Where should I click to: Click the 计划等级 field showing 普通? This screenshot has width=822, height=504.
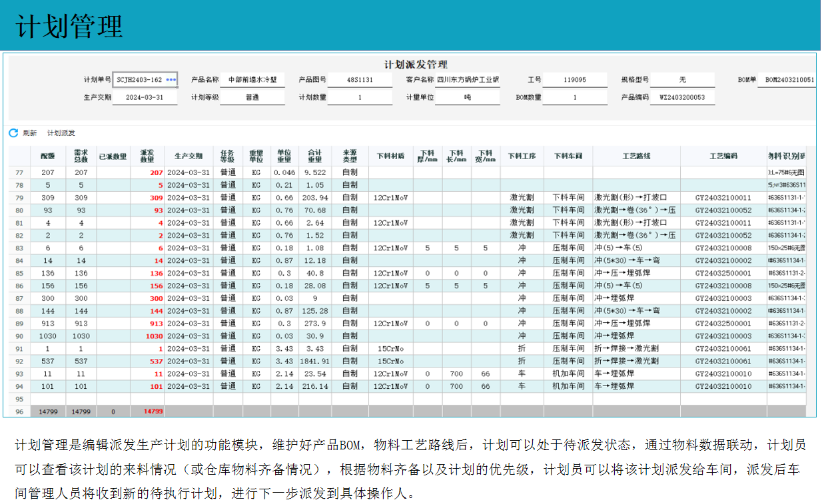pyautogui.click(x=252, y=97)
